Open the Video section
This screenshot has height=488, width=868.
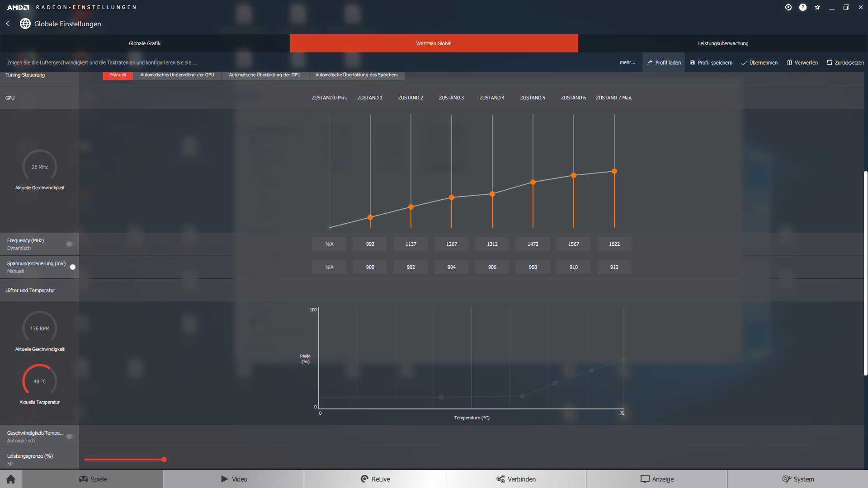coord(234,479)
